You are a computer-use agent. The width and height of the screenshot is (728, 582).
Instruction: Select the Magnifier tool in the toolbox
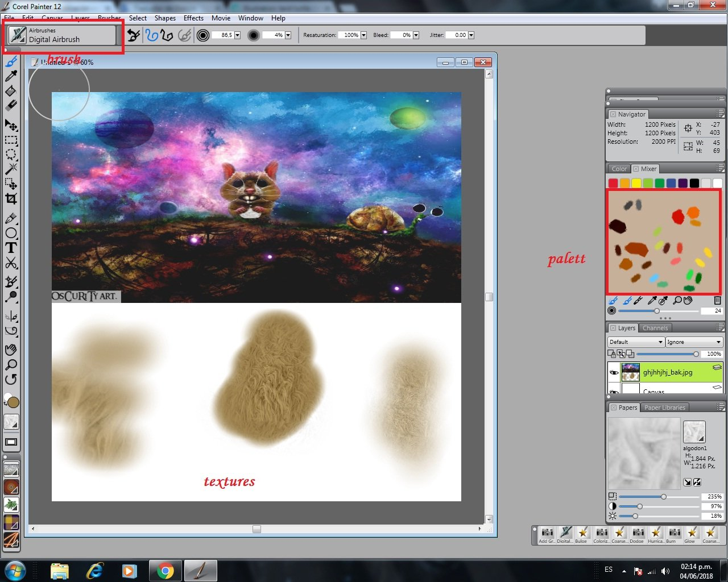pyautogui.click(x=11, y=364)
